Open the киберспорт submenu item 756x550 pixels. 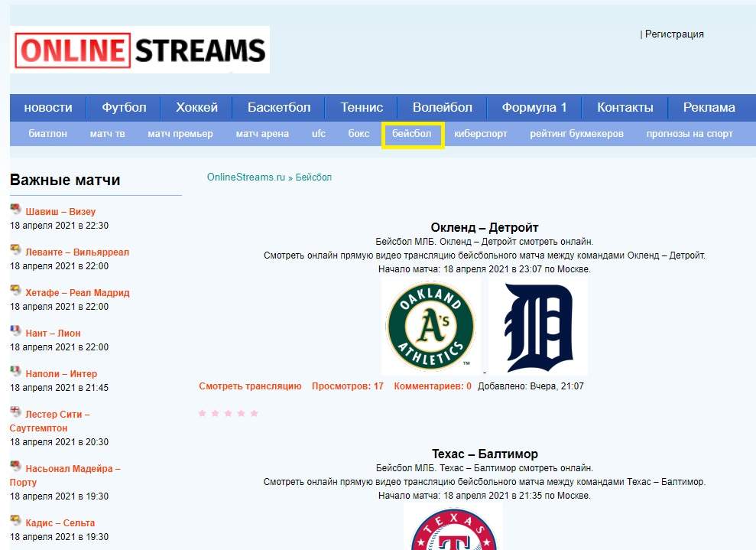[x=480, y=134]
